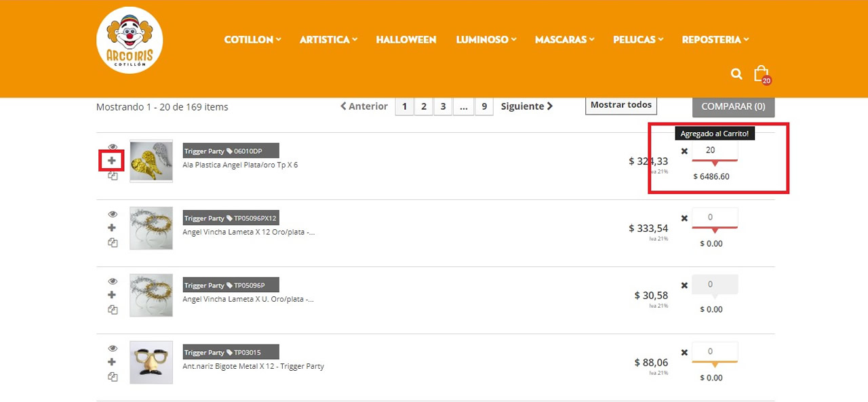Expand the MASCARAS menu

(x=564, y=39)
